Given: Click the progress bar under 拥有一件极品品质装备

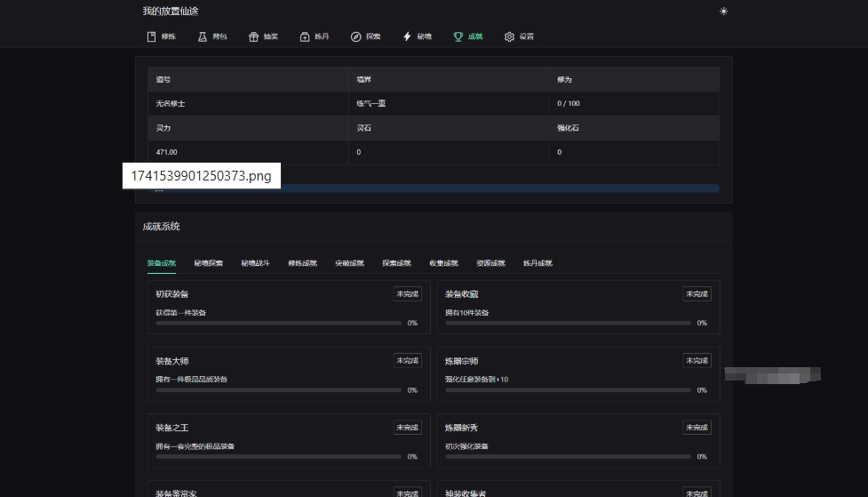Looking at the screenshot, I should point(278,390).
